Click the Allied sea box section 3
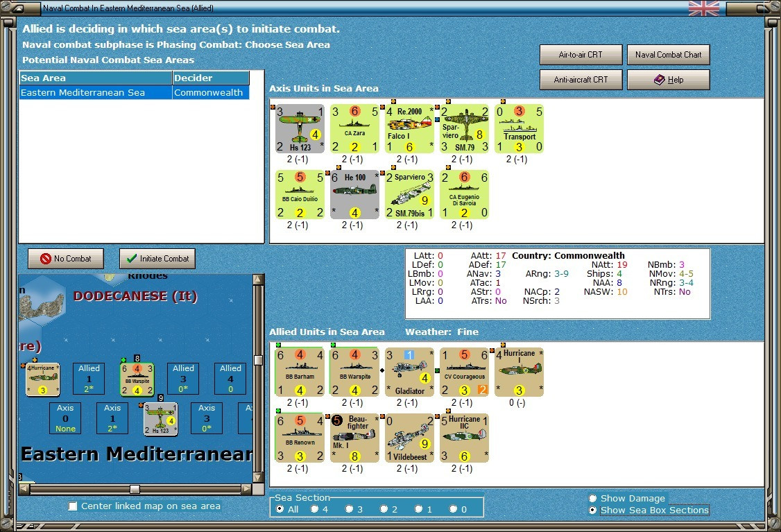This screenshot has width=781, height=532. point(183,379)
